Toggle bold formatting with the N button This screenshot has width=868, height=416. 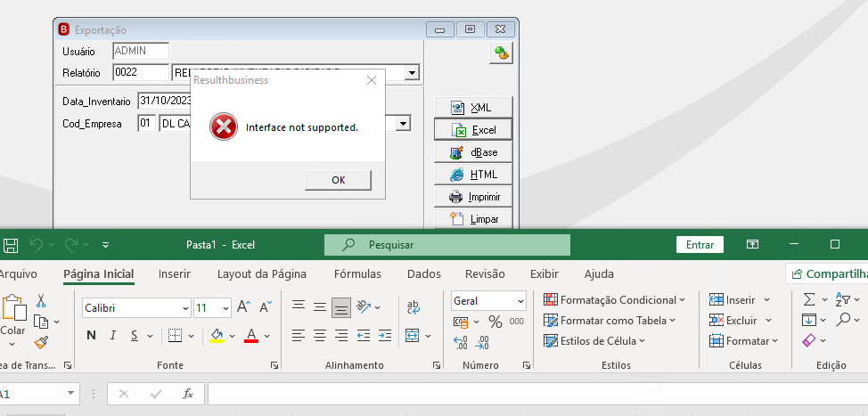(91, 335)
